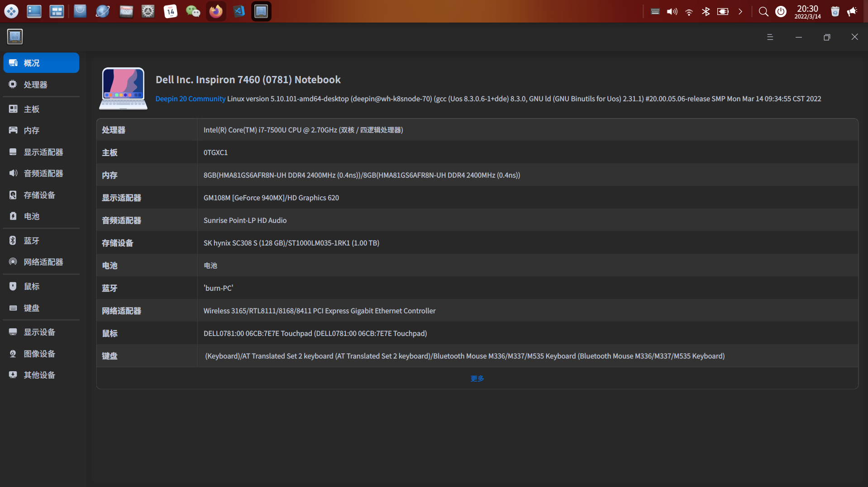Select 图像设备 image devices in sidebar
The width and height of the screenshot is (868, 487).
(x=41, y=354)
